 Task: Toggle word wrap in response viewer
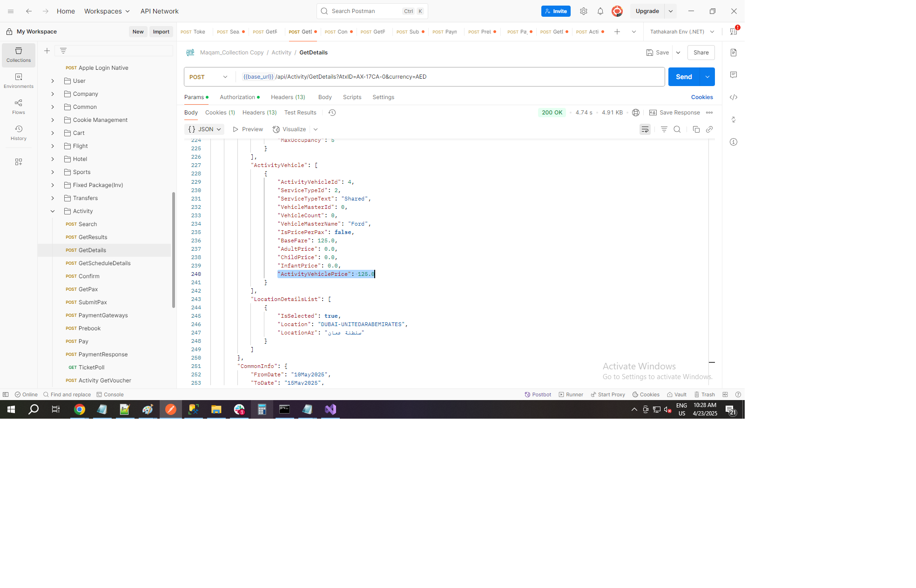point(645,129)
